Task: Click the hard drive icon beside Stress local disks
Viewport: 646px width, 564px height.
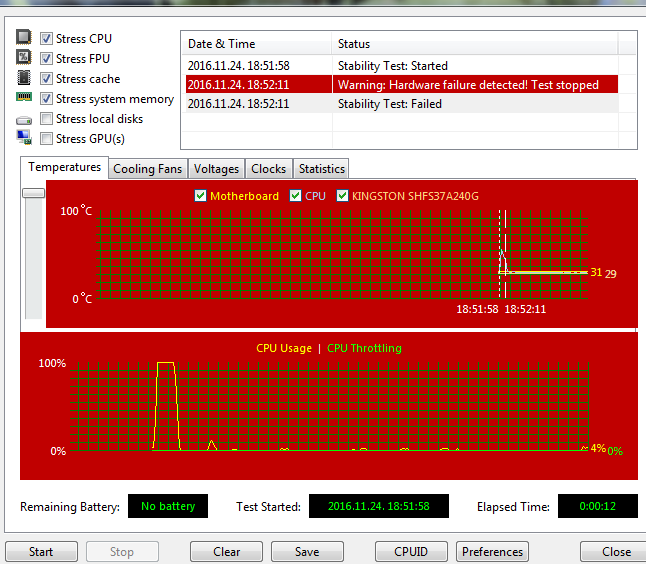Action: [x=24, y=120]
